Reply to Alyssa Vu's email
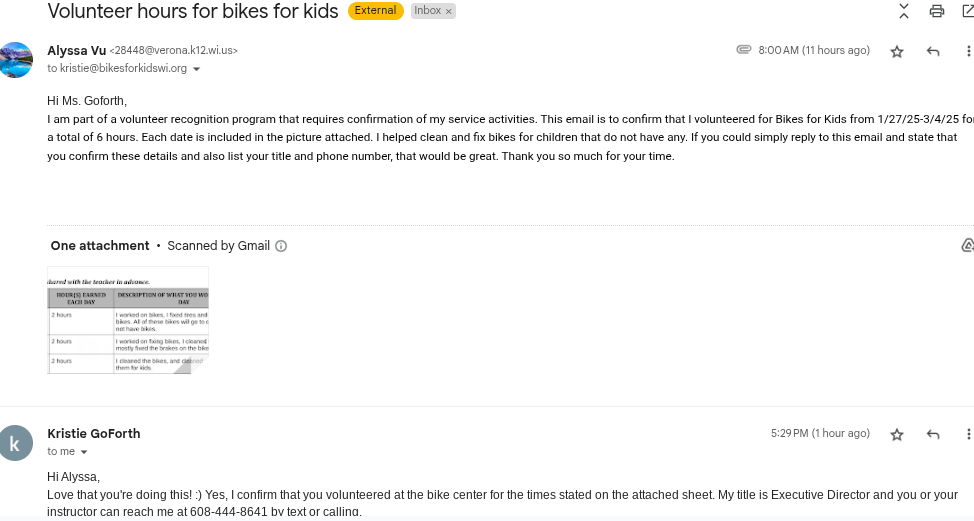The width and height of the screenshot is (974, 521). (x=933, y=51)
